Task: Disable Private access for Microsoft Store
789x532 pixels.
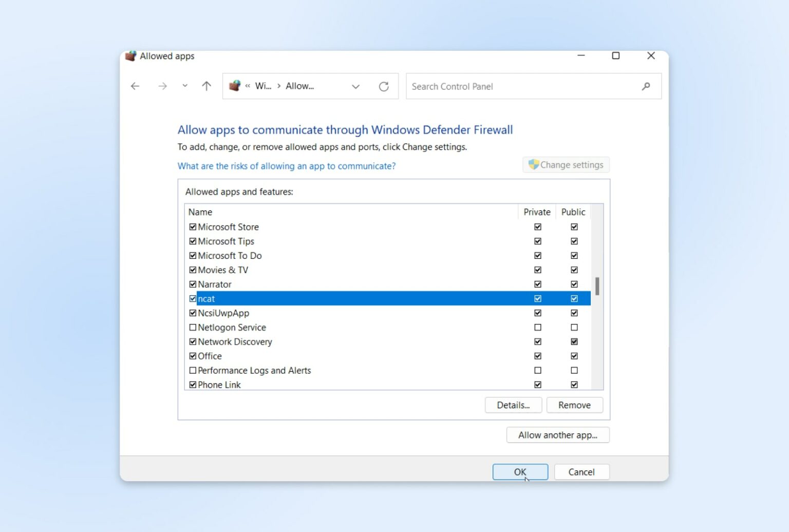Action: click(x=537, y=226)
